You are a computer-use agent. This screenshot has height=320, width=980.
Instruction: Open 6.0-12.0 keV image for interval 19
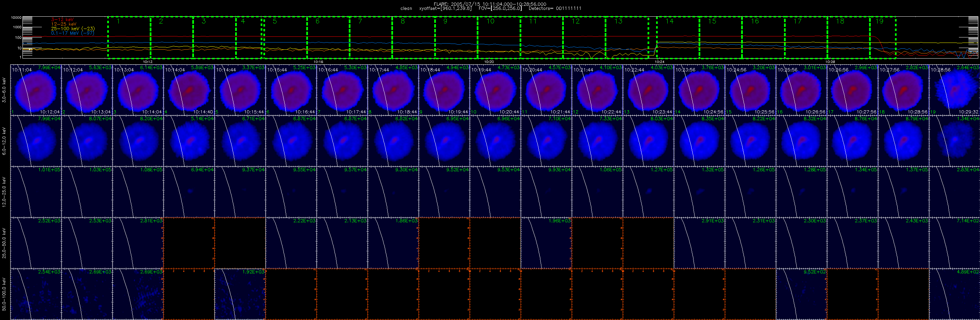pos(954,141)
